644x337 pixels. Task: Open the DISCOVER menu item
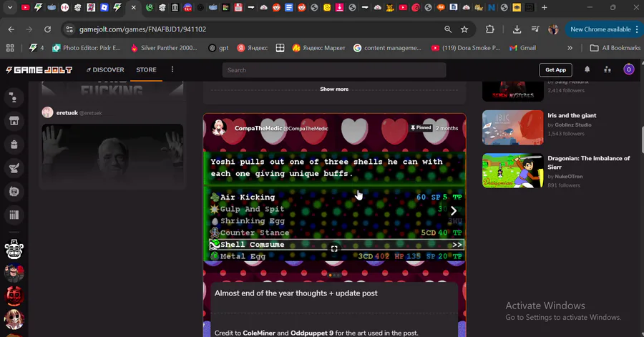(105, 70)
